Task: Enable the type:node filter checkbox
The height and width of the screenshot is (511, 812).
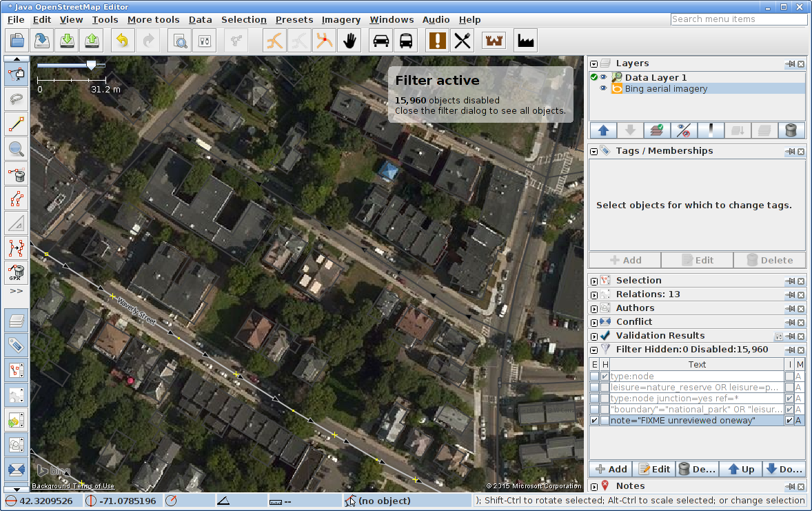Action: pyautogui.click(x=594, y=377)
